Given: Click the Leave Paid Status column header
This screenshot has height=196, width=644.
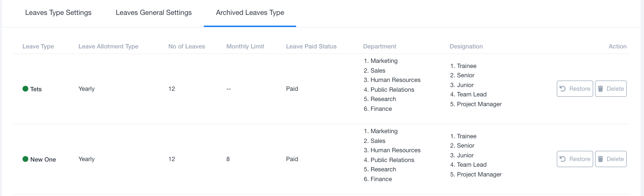Looking at the screenshot, I should pos(311,47).
